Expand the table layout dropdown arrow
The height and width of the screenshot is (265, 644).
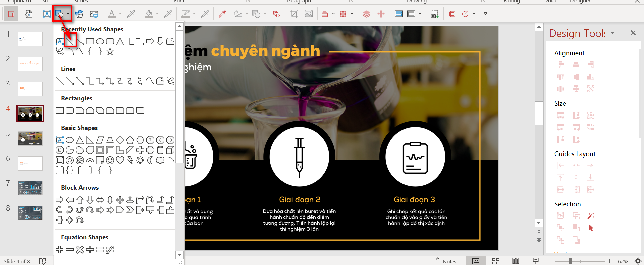[420, 14]
